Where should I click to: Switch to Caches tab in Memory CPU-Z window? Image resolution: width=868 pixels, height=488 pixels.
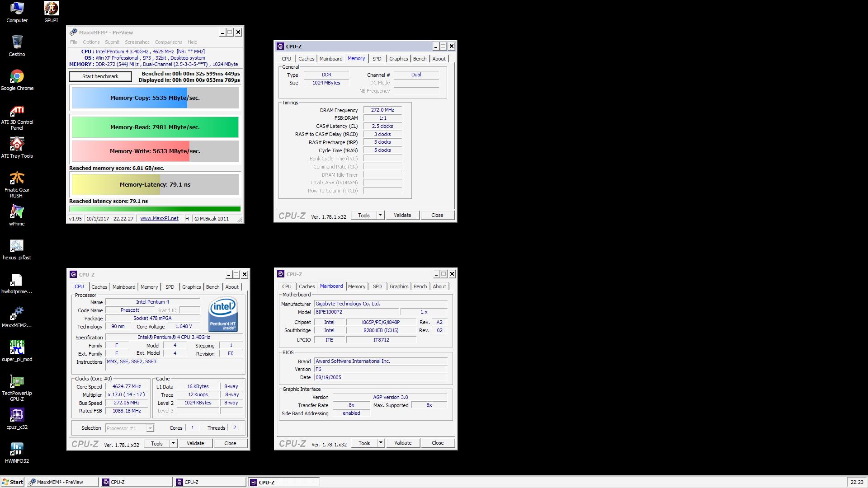pos(306,59)
